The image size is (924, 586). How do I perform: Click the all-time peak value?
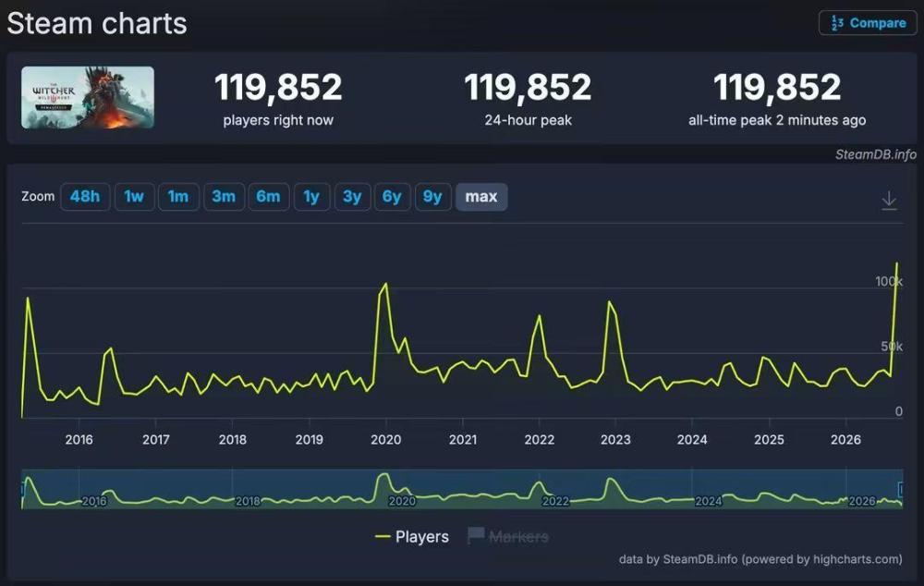coord(777,87)
